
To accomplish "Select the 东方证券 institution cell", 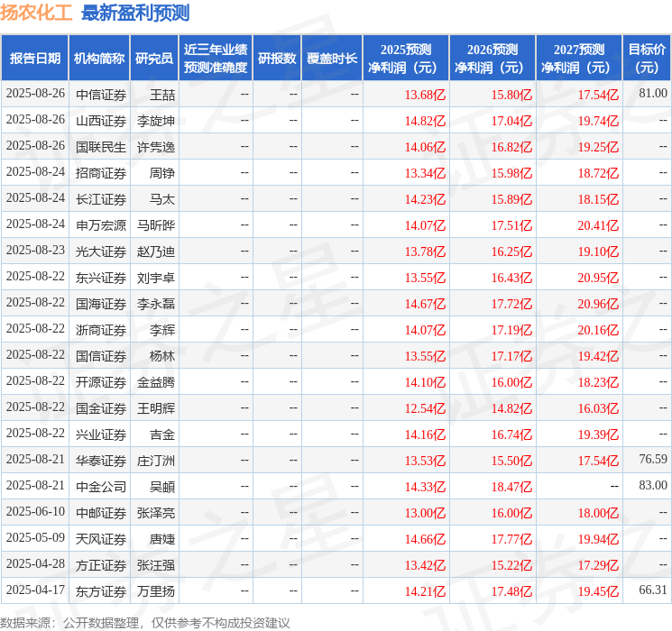I will (101, 591).
